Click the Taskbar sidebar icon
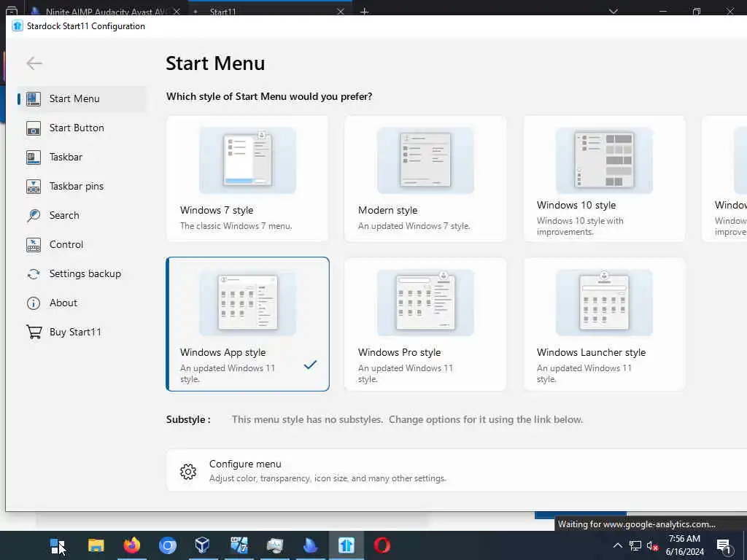This screenshot has width=747, height=560. click(34, 157)
